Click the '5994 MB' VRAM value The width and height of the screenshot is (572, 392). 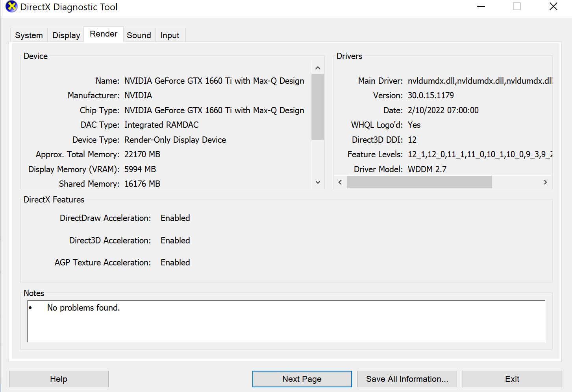140,169
